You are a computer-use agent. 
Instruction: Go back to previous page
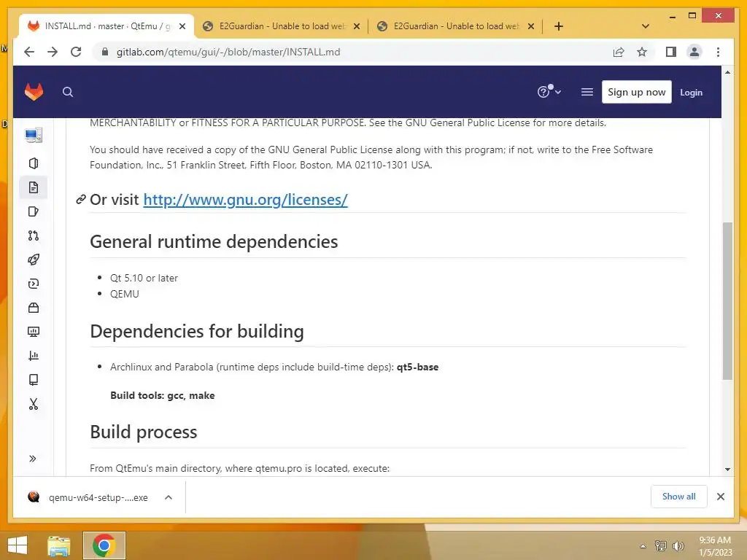point(29,52)
